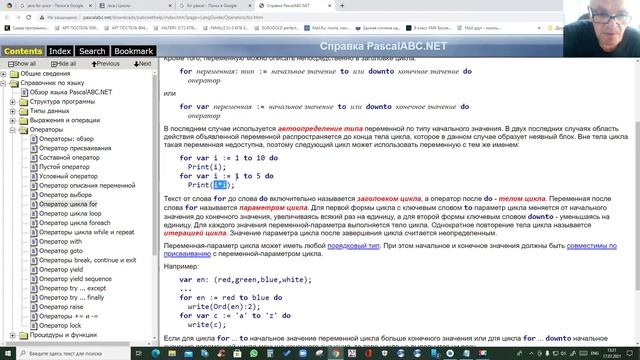Open Microsoft Store from the taskbar
Image resolution: width=640 pixels, height=360 pixels.
click(x=237, y=353)
